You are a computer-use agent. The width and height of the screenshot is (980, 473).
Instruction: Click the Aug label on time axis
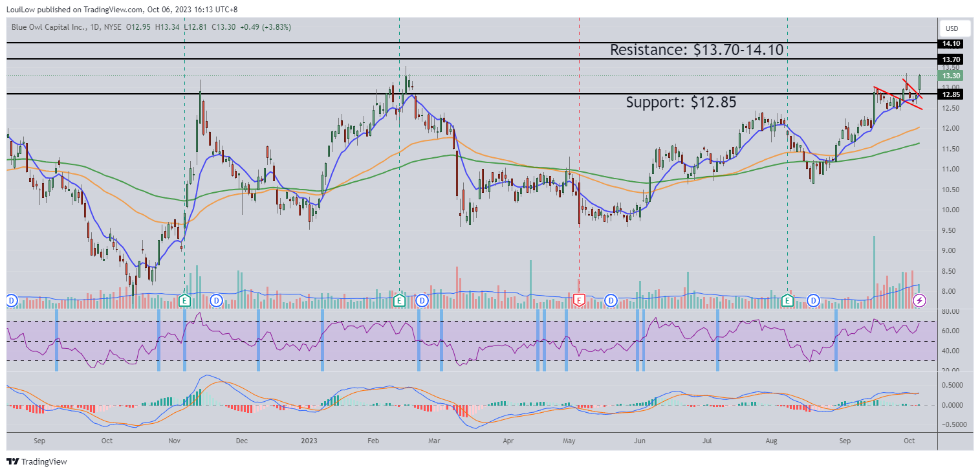pos(771,441)
